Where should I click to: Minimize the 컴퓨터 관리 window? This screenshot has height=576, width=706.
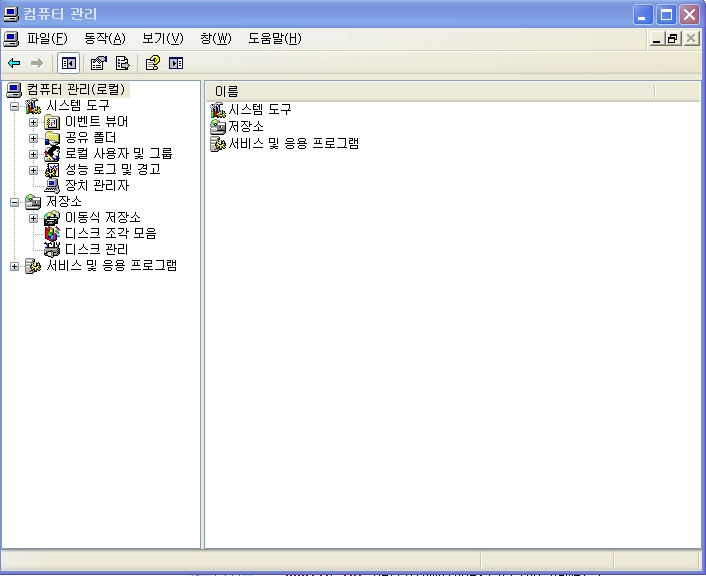[643, 15]
